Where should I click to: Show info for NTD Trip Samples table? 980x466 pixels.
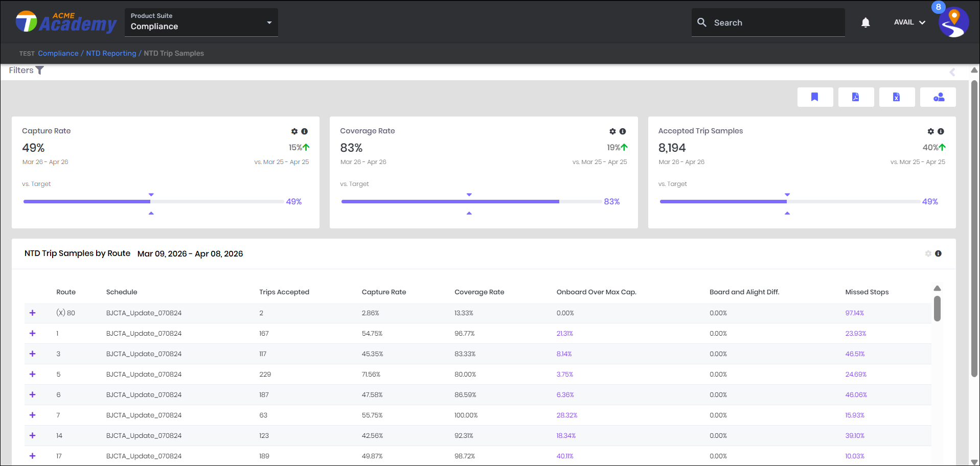tap(938, 253)
